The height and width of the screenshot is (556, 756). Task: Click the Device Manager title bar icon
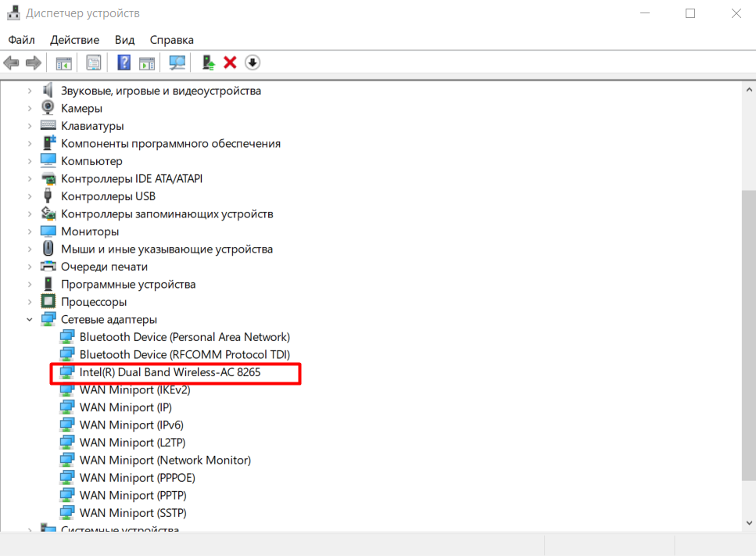(13, 13)
